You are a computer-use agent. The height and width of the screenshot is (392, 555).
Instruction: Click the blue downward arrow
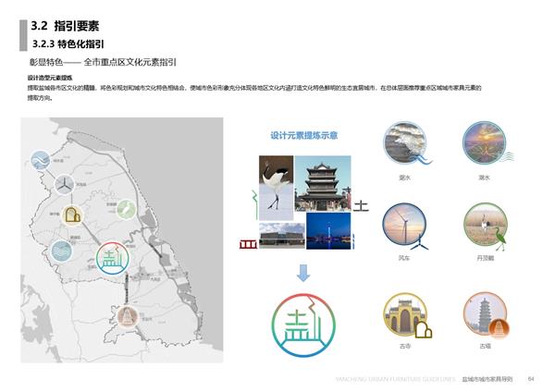(303, 273)
